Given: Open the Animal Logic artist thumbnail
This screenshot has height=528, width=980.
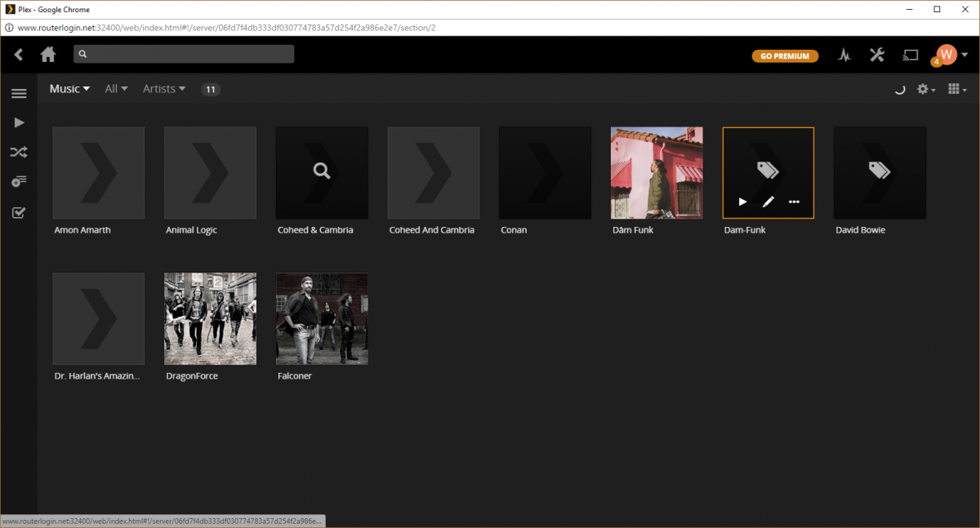Looking at the screenshot, I should pyautogui.click(x=211, y=173).
